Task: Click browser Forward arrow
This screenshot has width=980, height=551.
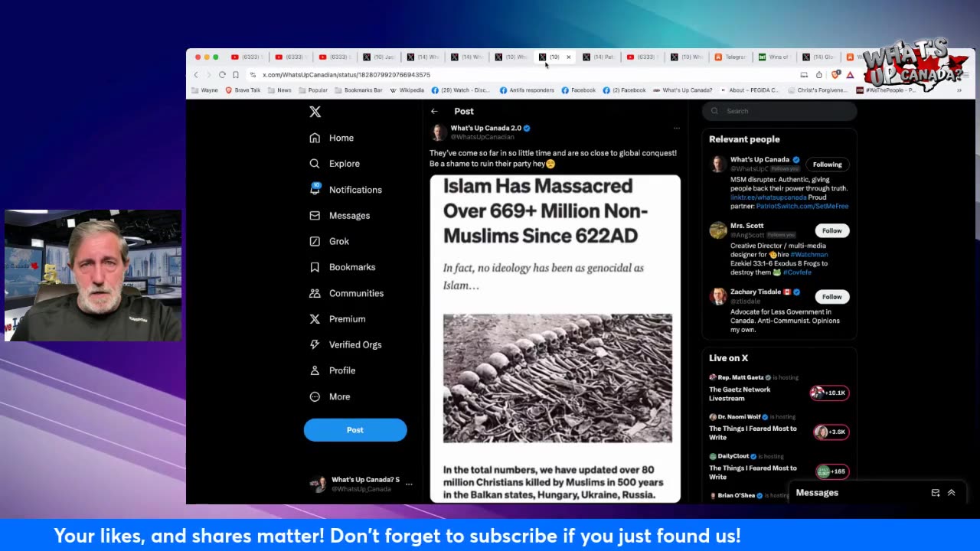Action: pos(208,75)
